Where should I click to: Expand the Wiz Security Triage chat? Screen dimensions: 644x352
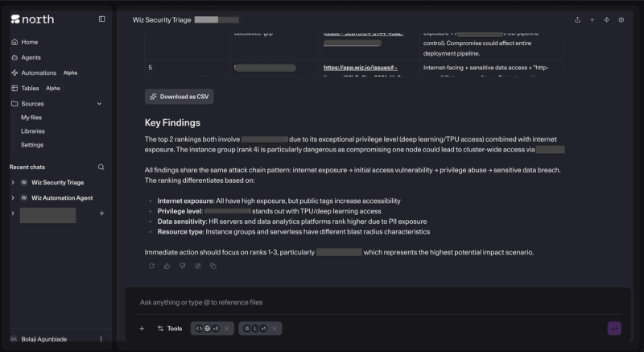point(13,182)
